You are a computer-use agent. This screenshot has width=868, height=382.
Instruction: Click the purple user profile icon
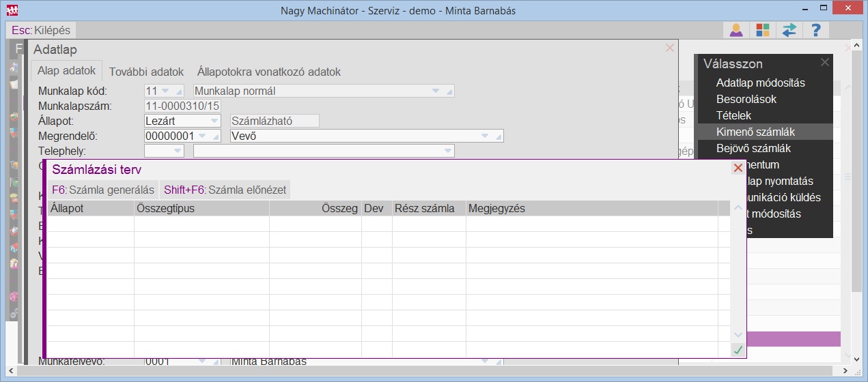click(736, 30)
